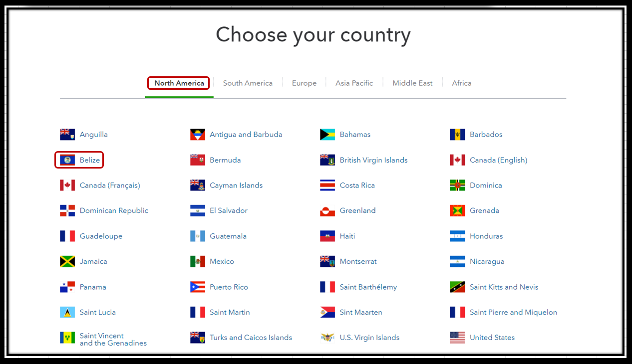Select Saint Kitts and Nevis
Image resolution: width=632 pixels, height=364 pixels.
(x=504, y=287)
